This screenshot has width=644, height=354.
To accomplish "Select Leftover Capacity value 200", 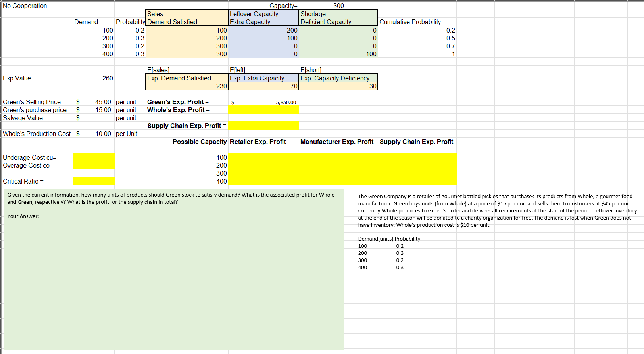I will pos(263,30).
